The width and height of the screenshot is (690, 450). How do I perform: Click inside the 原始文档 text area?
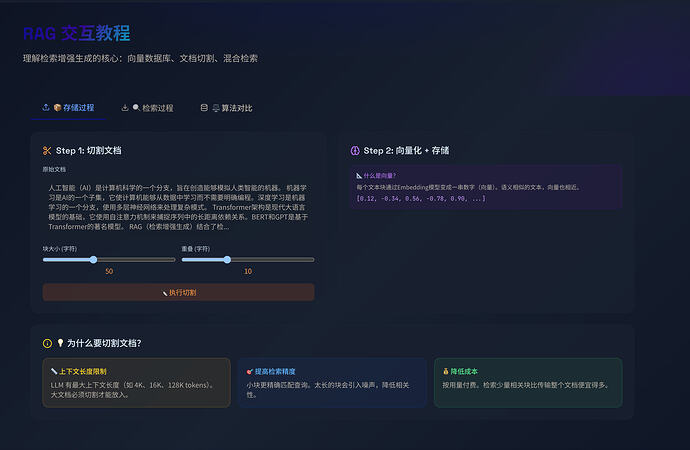pyautogui.click(x=179, y=207)
